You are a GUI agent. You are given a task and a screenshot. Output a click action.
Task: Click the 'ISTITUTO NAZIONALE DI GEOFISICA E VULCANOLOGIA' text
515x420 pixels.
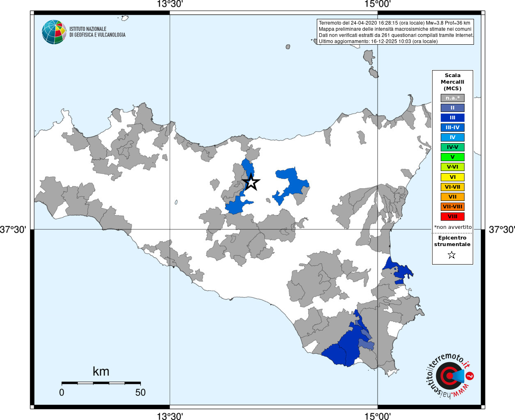click(97, 32)
